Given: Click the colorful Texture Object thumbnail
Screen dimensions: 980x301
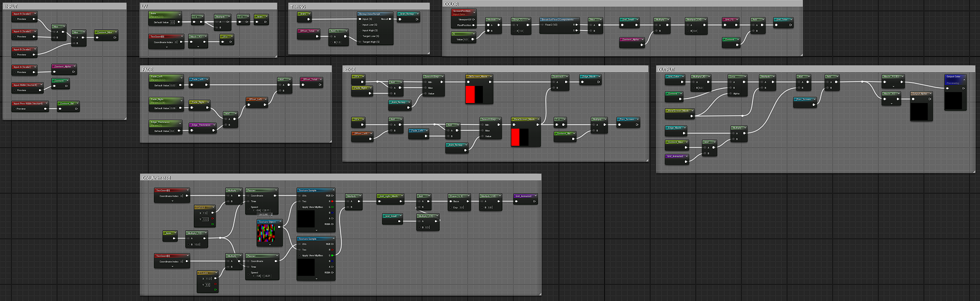Looking at the screenshot, I should (266, 234).
